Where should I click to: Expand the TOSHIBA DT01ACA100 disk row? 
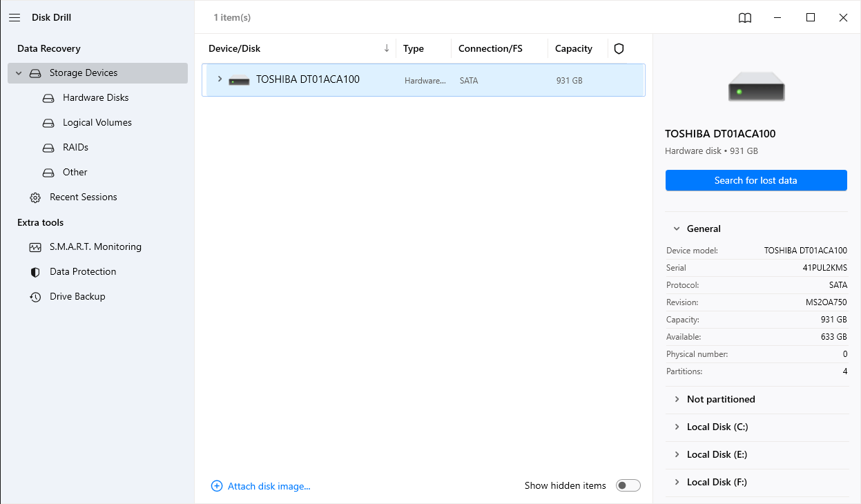click(220, 79)
